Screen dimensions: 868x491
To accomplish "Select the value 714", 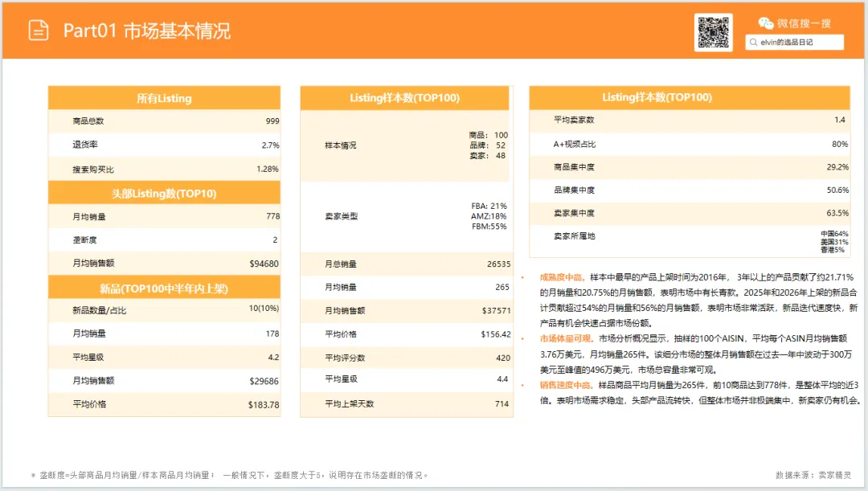I will pos(502,403).
